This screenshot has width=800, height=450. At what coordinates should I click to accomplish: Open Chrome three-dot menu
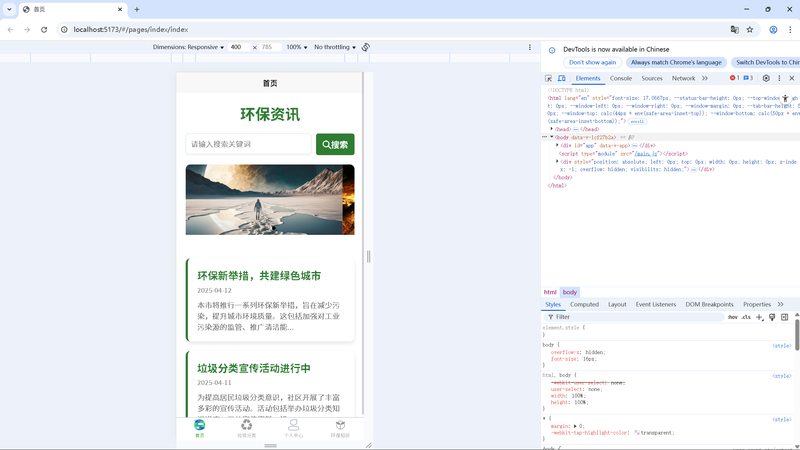(790, 30)
